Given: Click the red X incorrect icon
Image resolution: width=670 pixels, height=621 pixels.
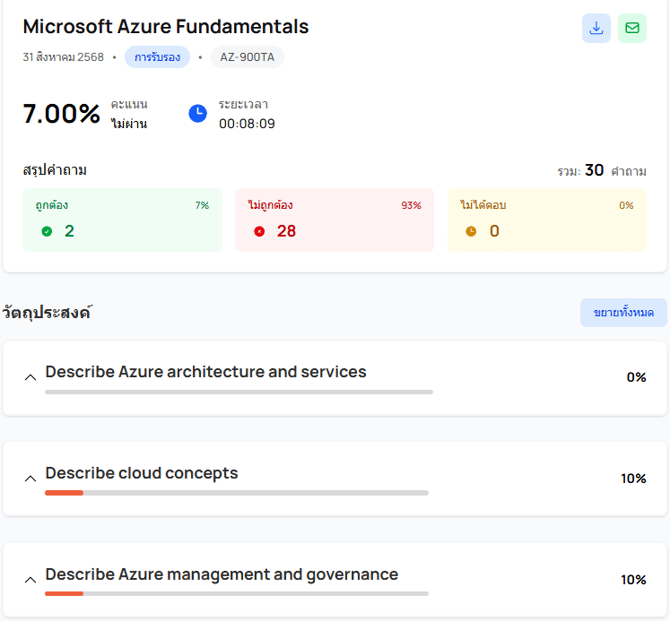Looking at the screenshot, I should (259, 232).
